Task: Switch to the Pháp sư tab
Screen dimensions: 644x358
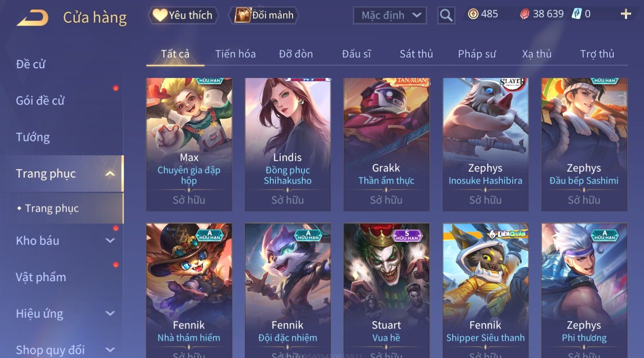Action: (x=477, y=54)
